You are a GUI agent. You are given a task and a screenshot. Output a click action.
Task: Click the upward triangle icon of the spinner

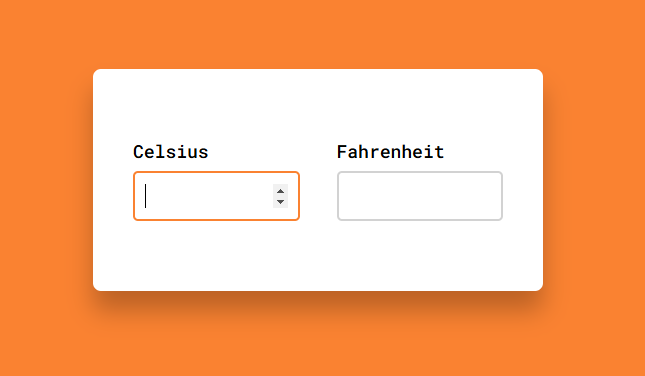coord(281,191)
